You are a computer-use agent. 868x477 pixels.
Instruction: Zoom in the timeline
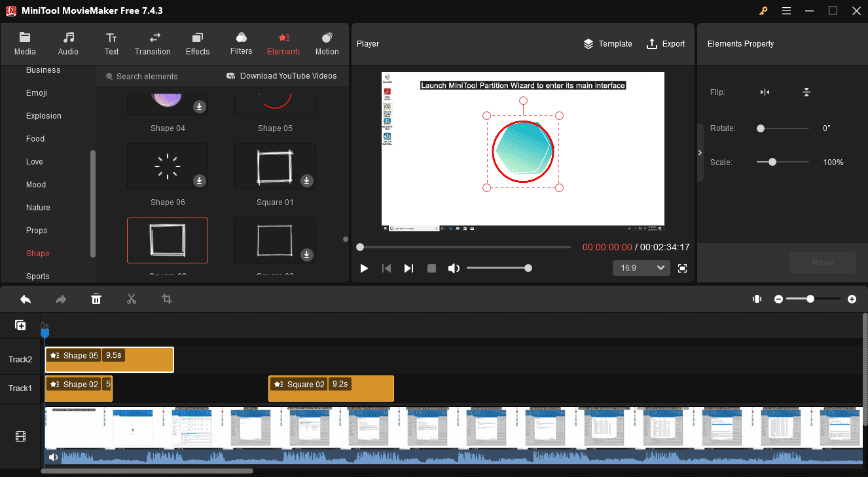click(x=852, y=299)
